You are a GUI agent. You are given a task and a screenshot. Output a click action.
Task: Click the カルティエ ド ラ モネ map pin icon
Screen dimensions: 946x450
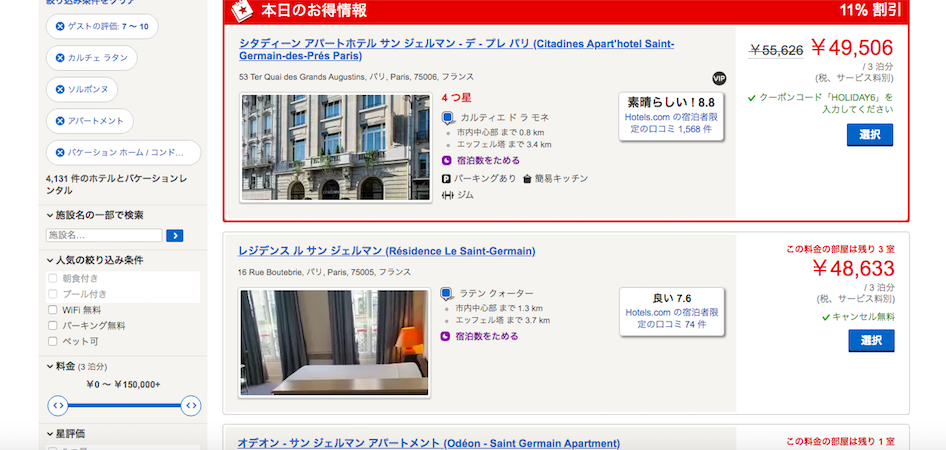448,118
